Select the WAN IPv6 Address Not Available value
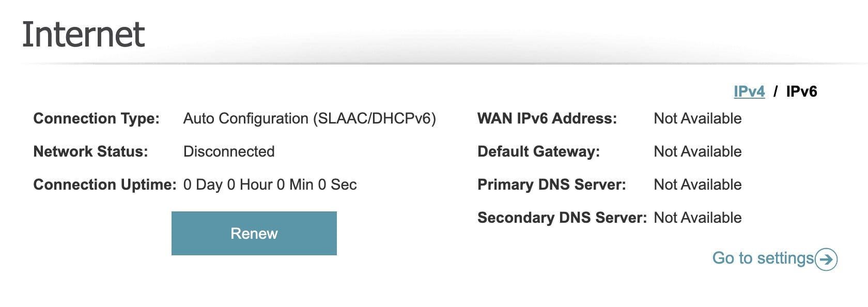The width and height of the screenshot is (868, 307). point(698,118)
